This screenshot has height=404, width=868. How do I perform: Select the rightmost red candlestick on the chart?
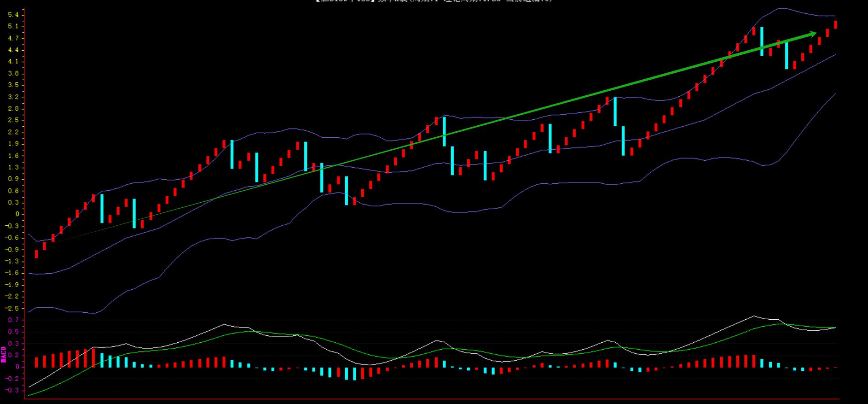835,25
